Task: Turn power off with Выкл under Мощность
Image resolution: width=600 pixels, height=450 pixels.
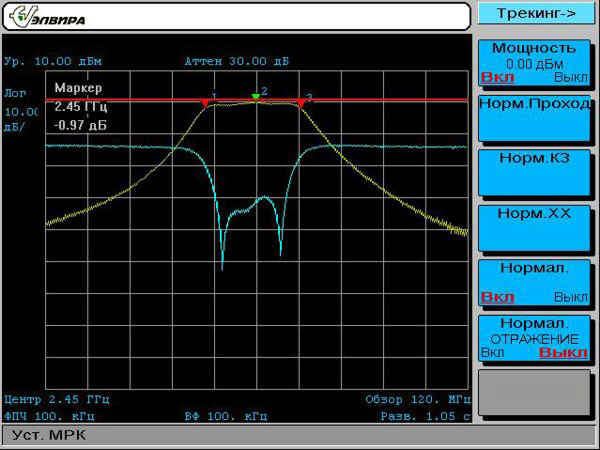Action: (x=571, y=77)
